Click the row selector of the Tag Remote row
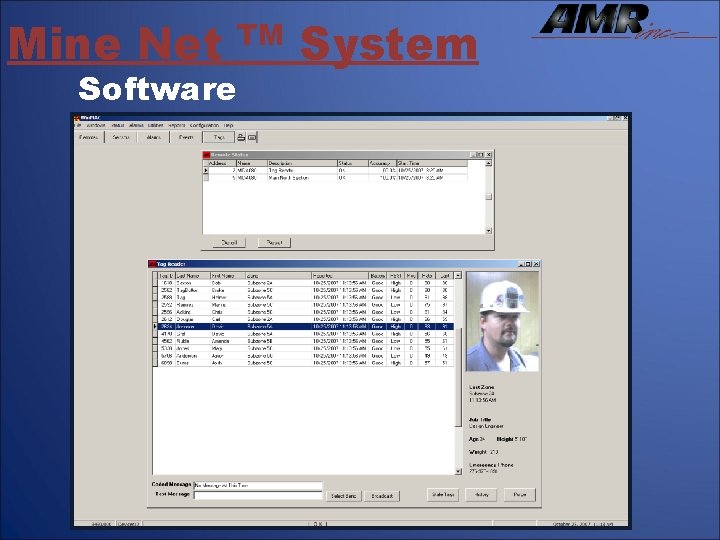This screenshot has height=540, width=720. point(206,170)
